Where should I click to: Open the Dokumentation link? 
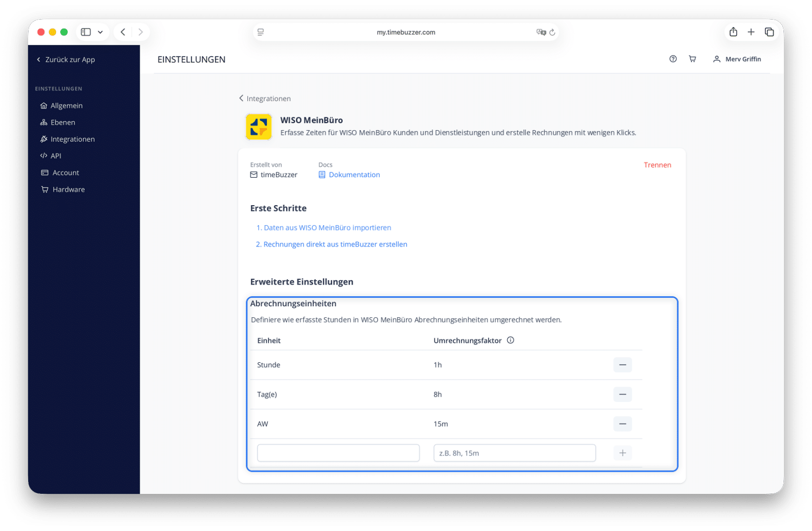[x=349, y=175]
